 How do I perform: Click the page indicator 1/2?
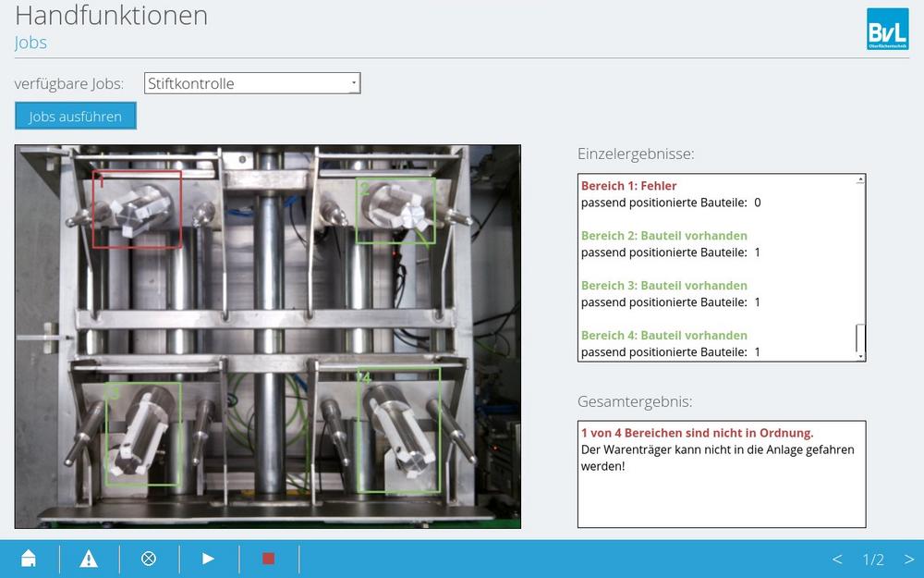(873, 560)
